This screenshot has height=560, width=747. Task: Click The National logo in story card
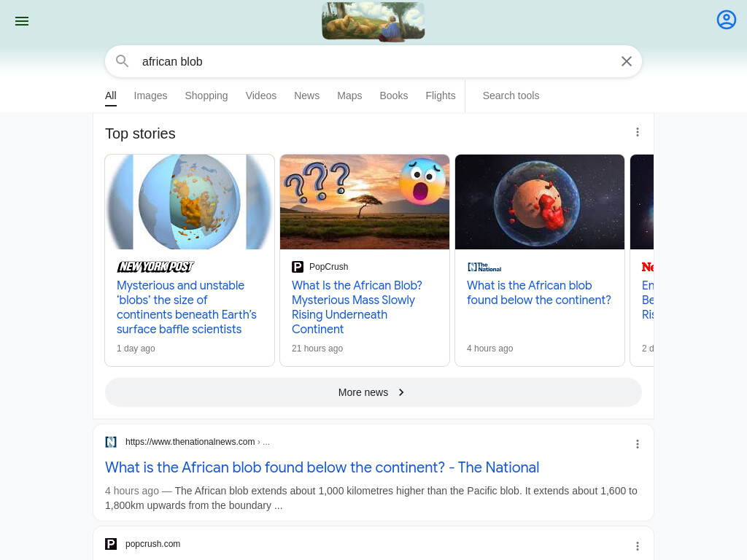tap(484, 267)
